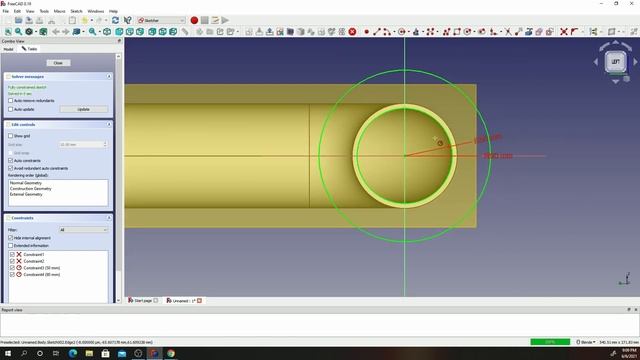Screen dimensions: 640x360
Task: Collapse the Solver messages section
Action: [109, 76]
